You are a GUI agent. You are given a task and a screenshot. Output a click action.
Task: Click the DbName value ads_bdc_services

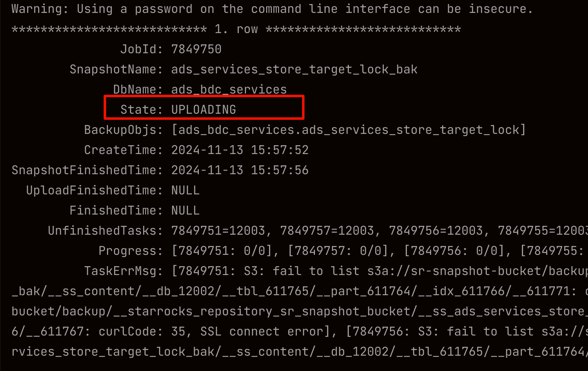[x=229, y=90]
